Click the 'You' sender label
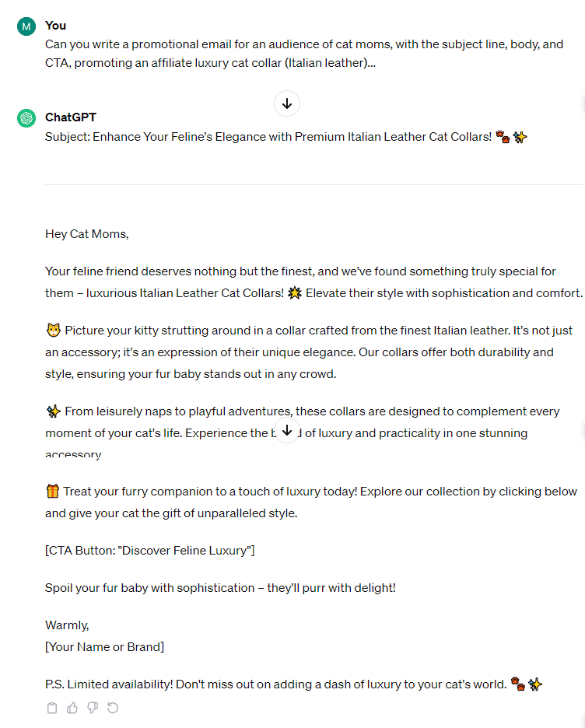The height and width of the screenshot is (728, 585). click(x=55, y=26)
